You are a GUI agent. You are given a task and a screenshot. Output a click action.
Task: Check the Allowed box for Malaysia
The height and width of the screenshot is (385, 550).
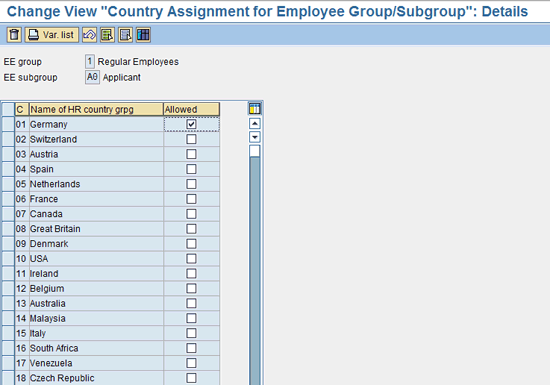[x=191, y=318]
